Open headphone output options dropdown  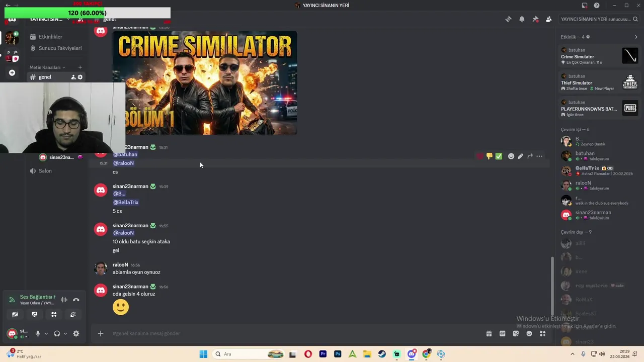click(x=65, y=333)
